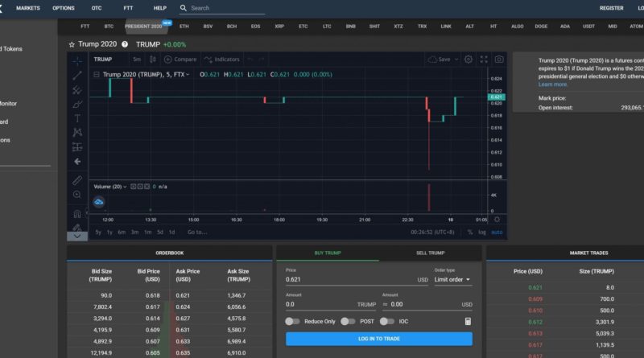Click the back arrow drawing tool icon
This screenshot has width=644, height=358.
coord(77,162)
